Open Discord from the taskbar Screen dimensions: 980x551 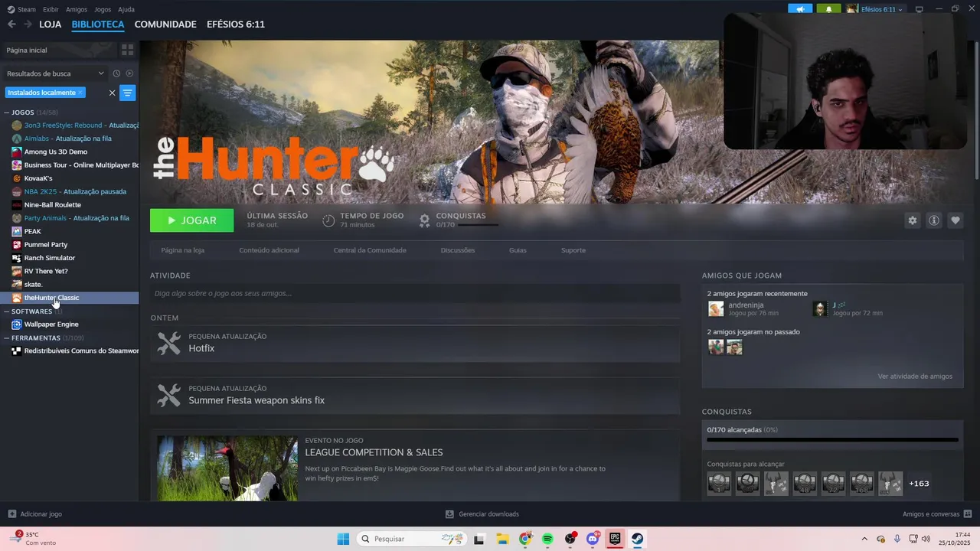pyautogui.click(x=593, y=539)
